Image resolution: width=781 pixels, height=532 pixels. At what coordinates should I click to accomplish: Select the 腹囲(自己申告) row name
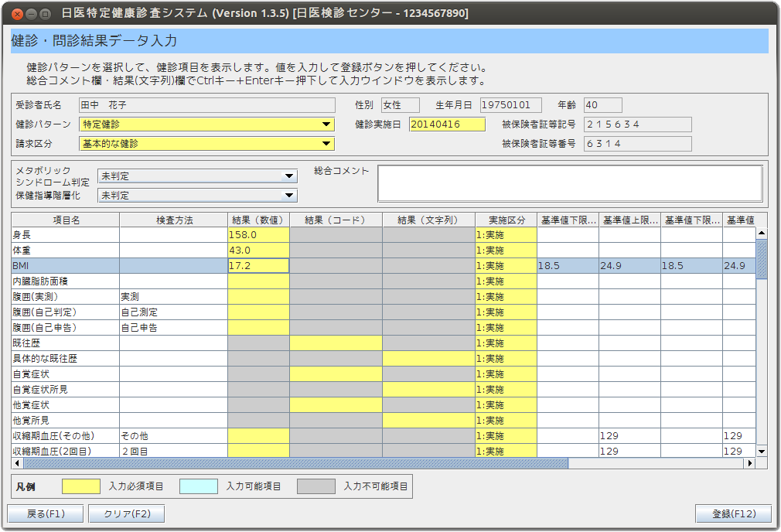66,327
